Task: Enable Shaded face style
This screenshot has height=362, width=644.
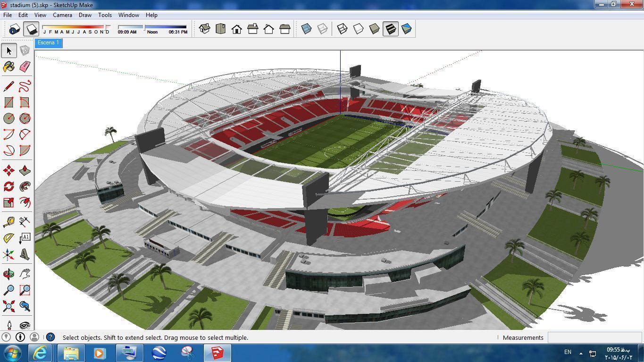Action: tap(375, 29)
